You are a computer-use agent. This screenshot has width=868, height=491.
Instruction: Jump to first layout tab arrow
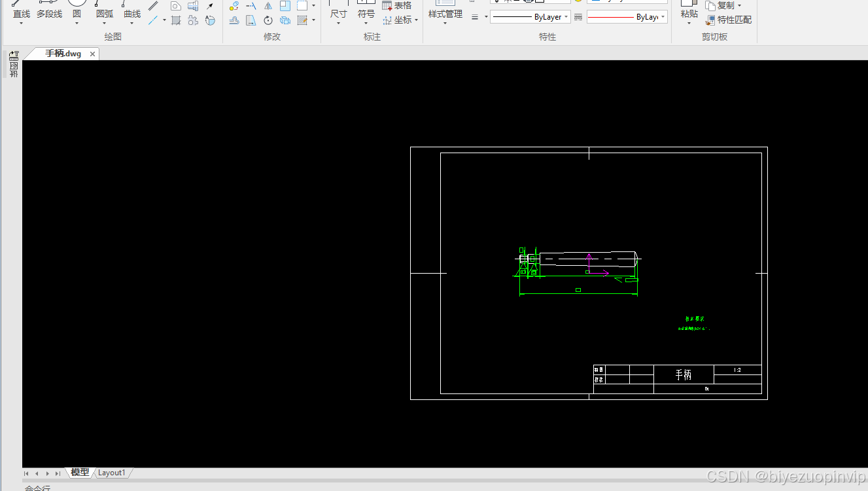(27, 473)
